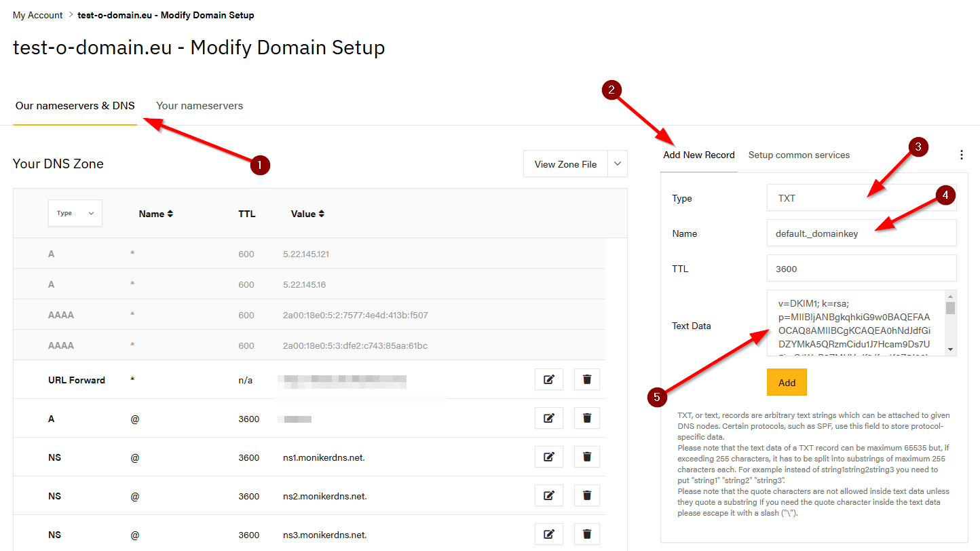Select the Setup common services tab
Image resolution: width=980 pixels, height=551 pixels.
(799, 155)
